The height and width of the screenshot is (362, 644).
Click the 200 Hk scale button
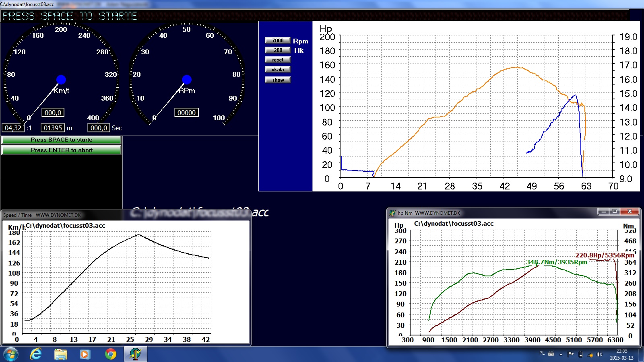pos(278,50)
